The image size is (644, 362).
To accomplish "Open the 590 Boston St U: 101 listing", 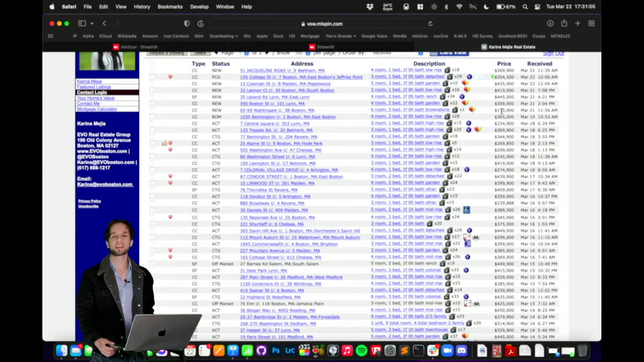I will tap(272, 104).
